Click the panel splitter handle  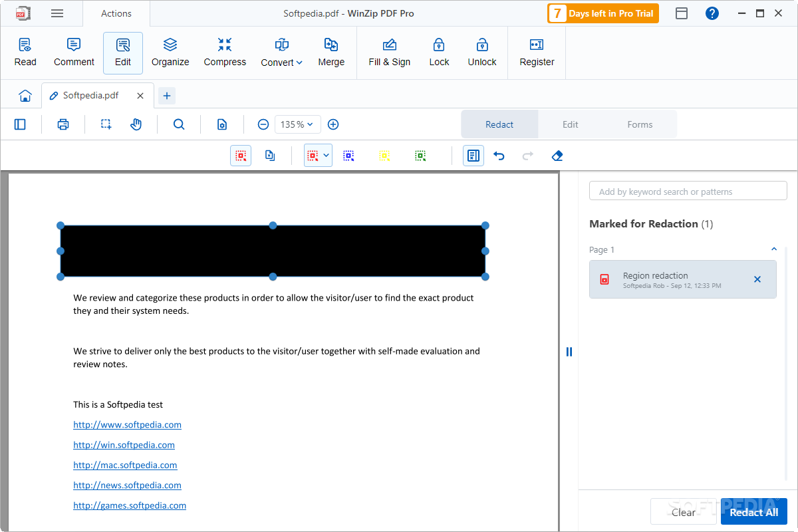(x=569, y=352)
